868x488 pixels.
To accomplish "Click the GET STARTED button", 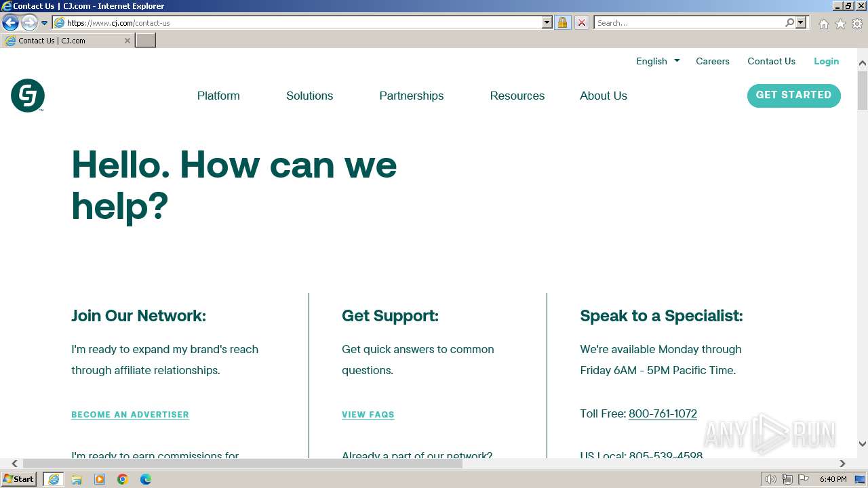I will point(794,96).
